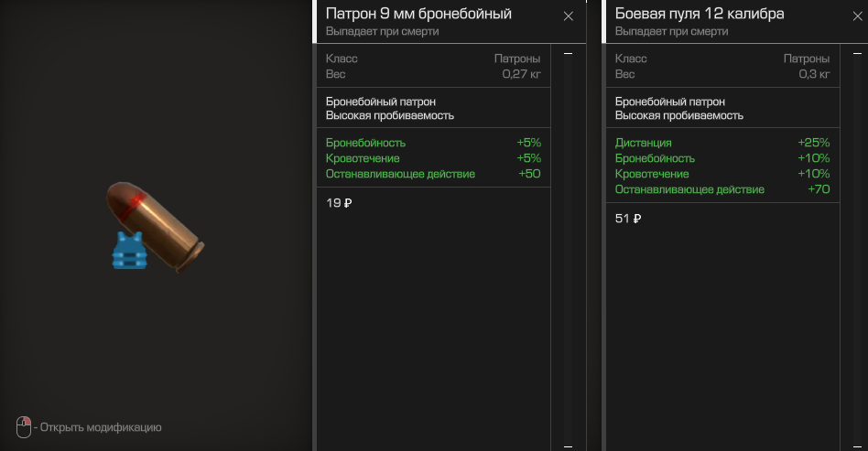This screenshot has height=451, width=868.
Task: Click the bottom scrollbar mark in 9 мм panel
Action: pos(568,446)
